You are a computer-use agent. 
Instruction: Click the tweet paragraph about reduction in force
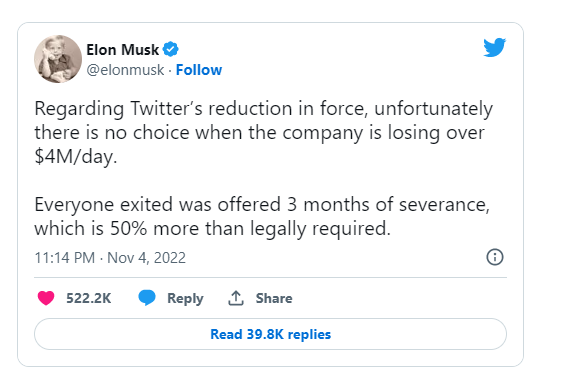point(263,132)
